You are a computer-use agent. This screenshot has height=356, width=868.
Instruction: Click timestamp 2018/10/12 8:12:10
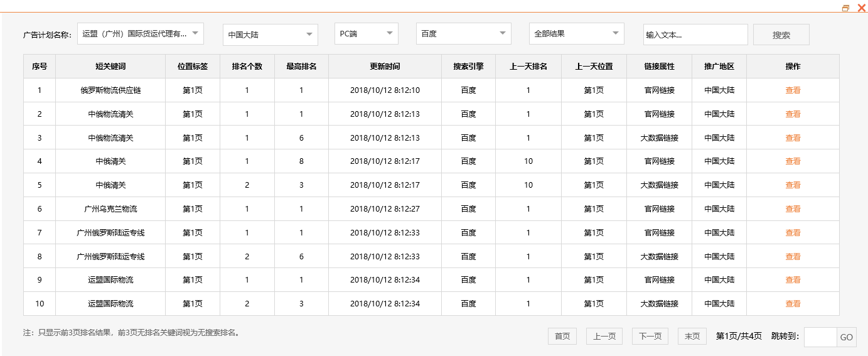click(385, 90)
